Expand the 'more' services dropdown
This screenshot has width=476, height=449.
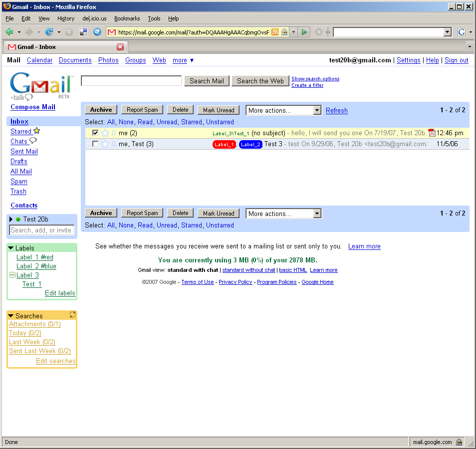pos(183,60)
